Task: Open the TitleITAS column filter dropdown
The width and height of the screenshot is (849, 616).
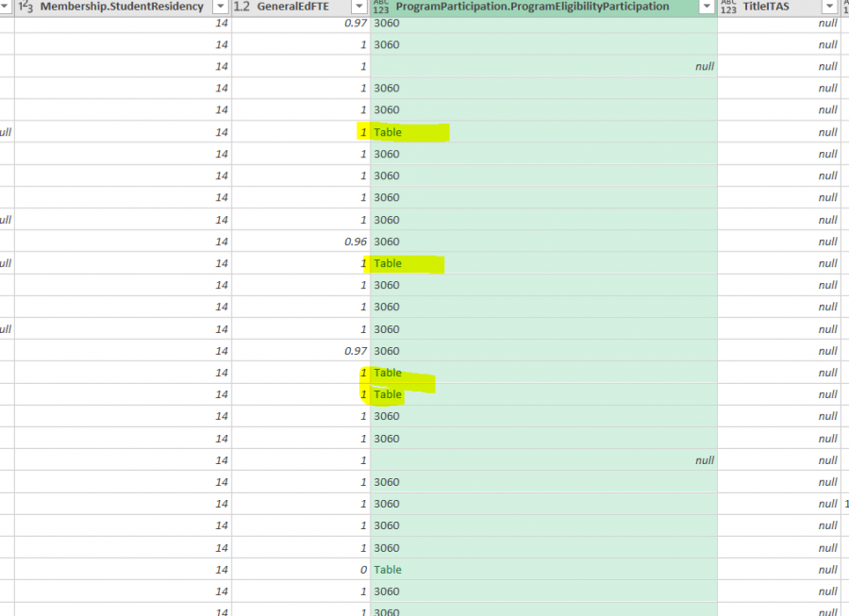Action: [x=829, y=7]
